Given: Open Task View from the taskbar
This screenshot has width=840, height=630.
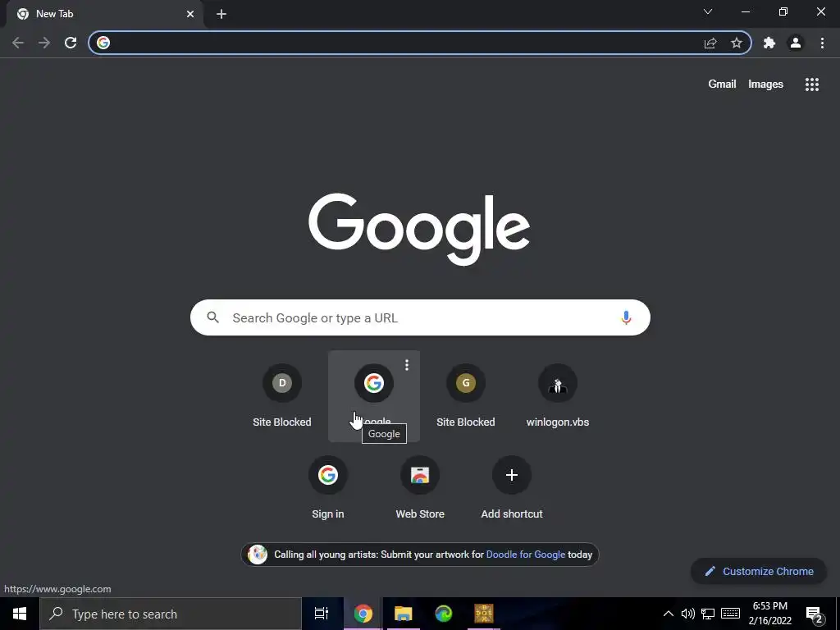Looking at the screenshot, I should point(322,614).
